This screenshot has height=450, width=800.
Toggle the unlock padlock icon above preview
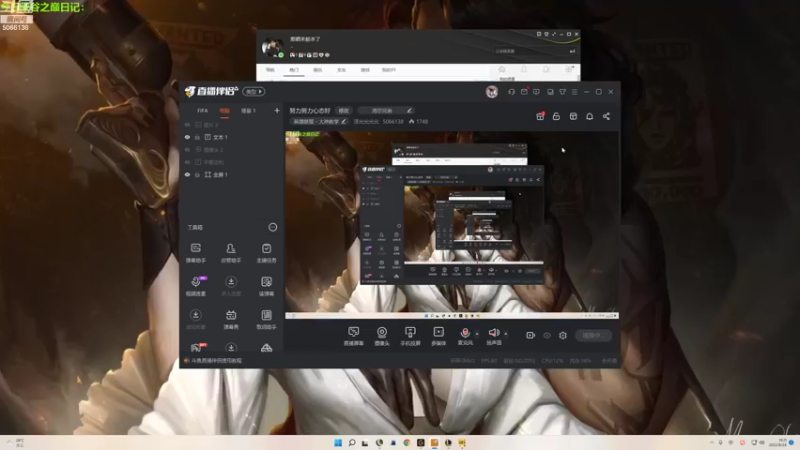tap(556, 116)
